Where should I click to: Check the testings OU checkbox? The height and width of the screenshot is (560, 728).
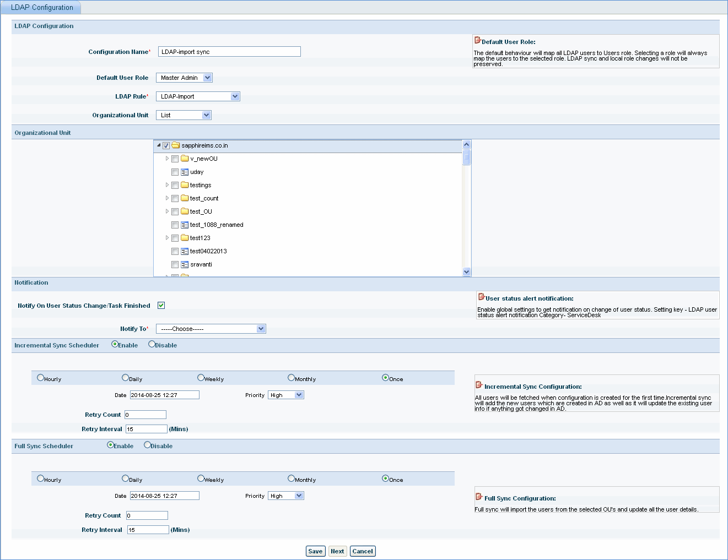click(175, 185)
